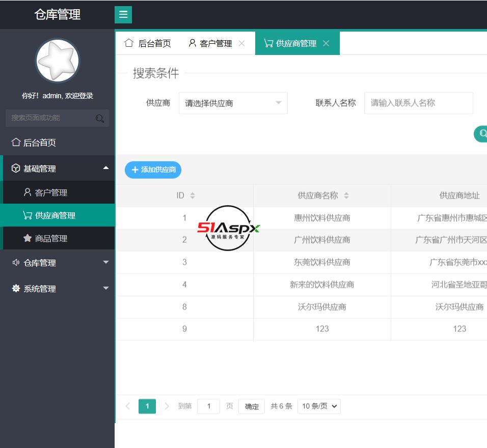
Task: Sort by ID column arrows
Action: 193,195
